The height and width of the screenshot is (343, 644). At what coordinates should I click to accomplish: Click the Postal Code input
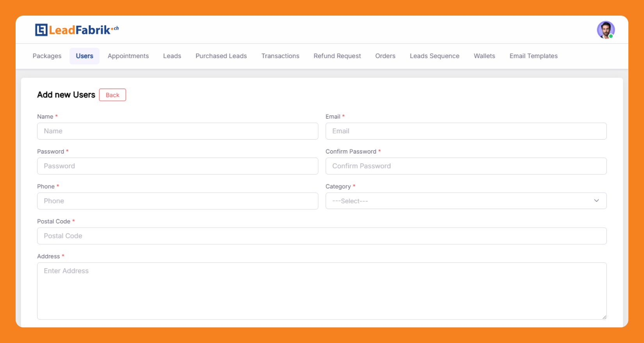pos(322,236)
